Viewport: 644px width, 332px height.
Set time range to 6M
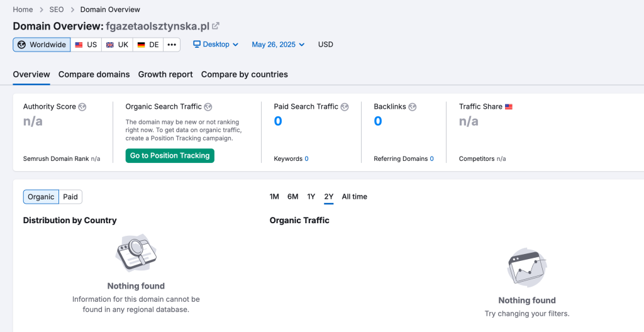pyautogui.click(x=293, y=197)
